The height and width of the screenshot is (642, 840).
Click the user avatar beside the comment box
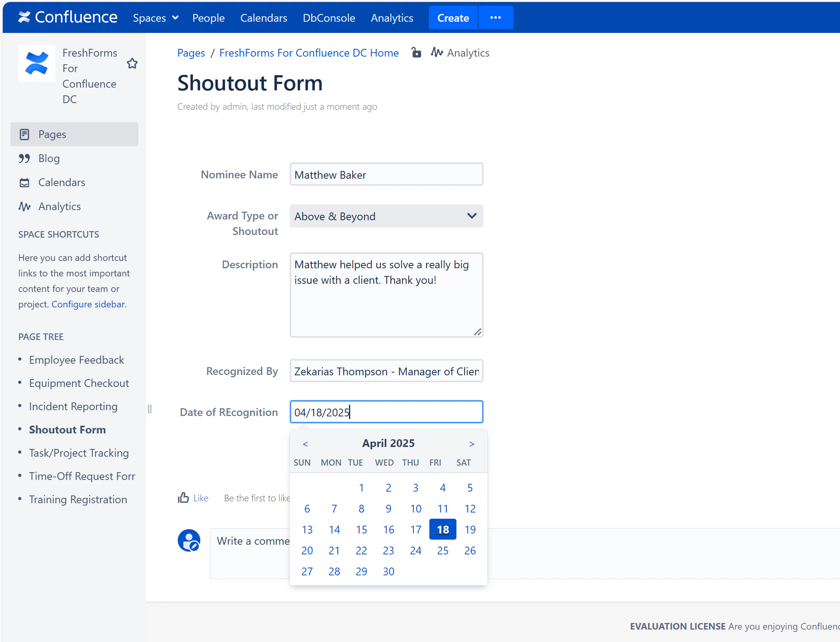pyautogui.click(x=189, y=540)
